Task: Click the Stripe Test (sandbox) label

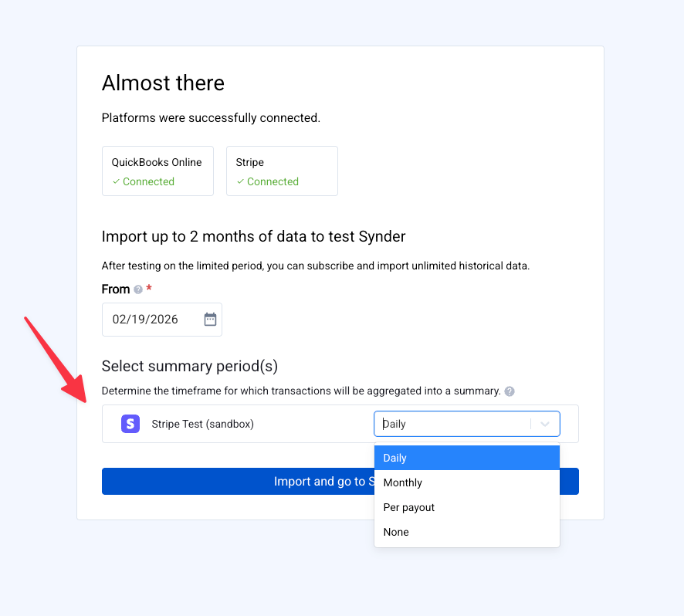Action: 203,424
